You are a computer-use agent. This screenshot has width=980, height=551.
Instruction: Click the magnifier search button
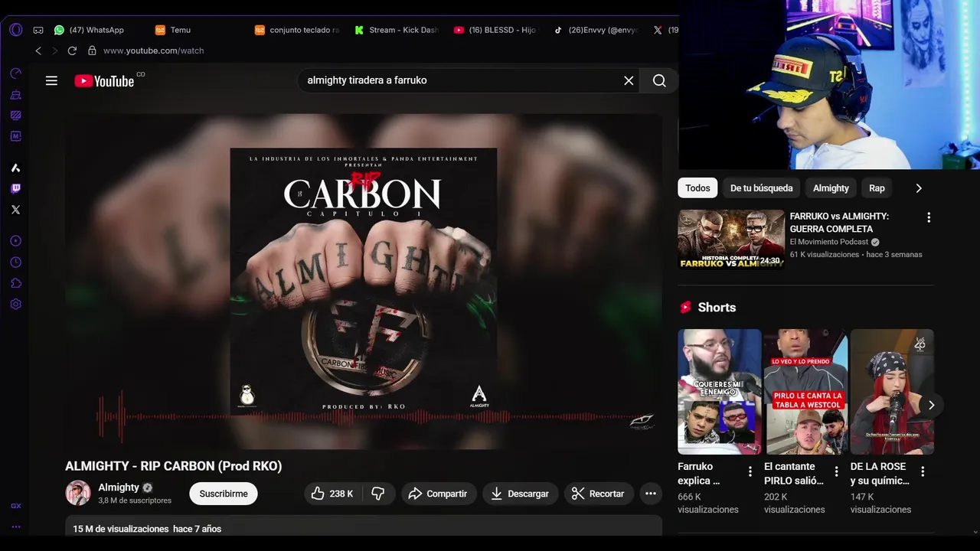pyautogui.click(x=659, y=80)
